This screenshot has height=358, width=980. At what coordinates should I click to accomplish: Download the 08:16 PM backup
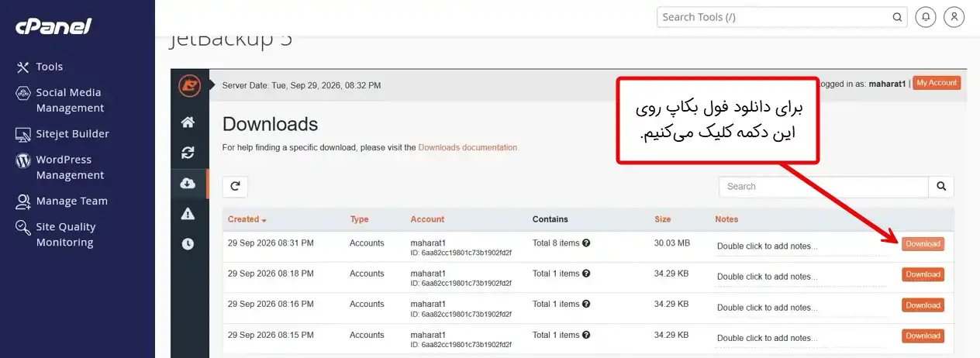click(923, 305)
